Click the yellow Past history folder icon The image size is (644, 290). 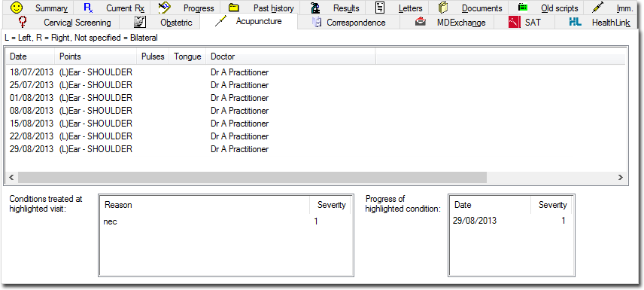click(234, 8)
